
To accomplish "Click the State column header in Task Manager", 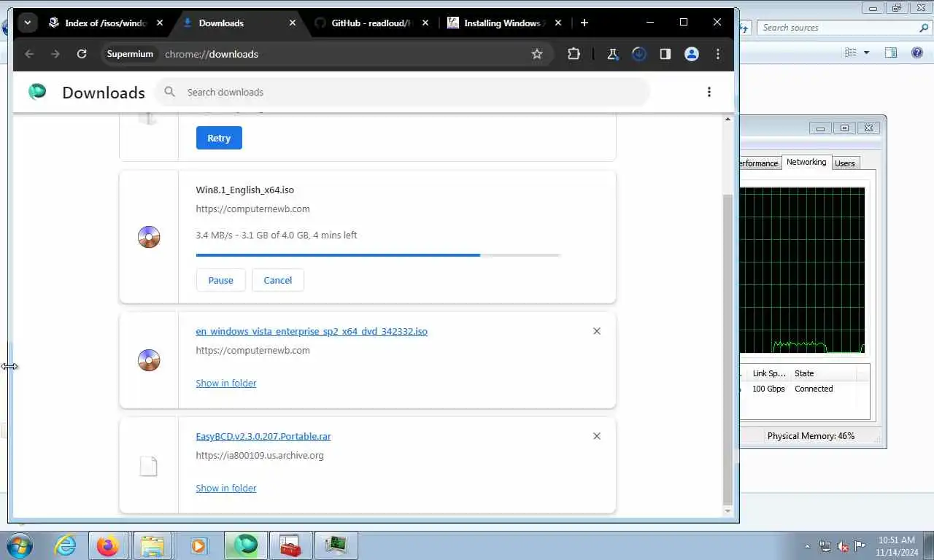I will point(822,373).
